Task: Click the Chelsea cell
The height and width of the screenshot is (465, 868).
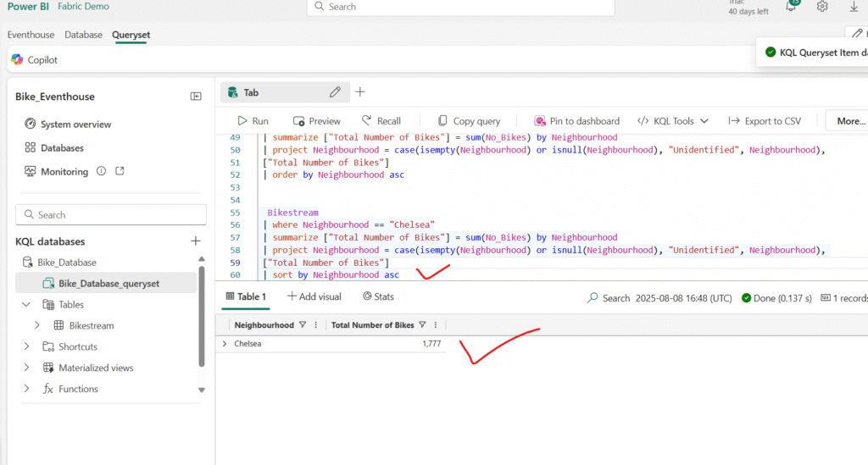Action: tap(248, 343)
